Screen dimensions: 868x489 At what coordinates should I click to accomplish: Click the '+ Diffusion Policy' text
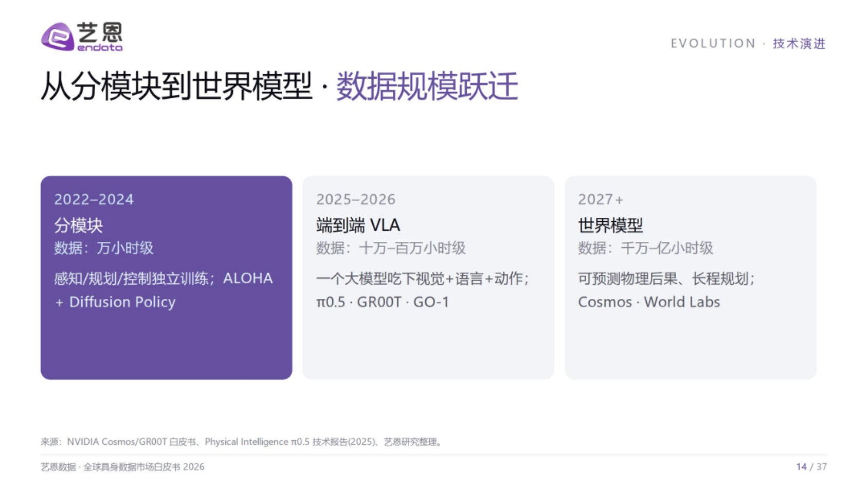click(115, 302)
